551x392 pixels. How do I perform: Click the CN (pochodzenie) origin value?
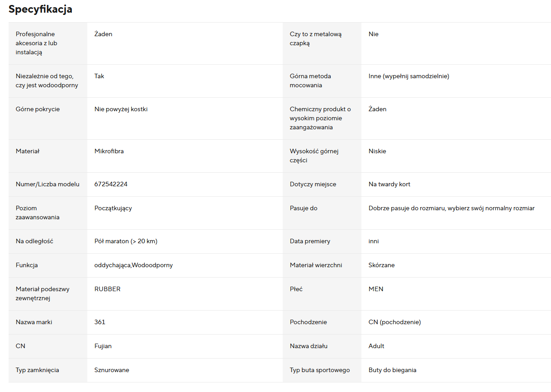click(x=394, y=322)
